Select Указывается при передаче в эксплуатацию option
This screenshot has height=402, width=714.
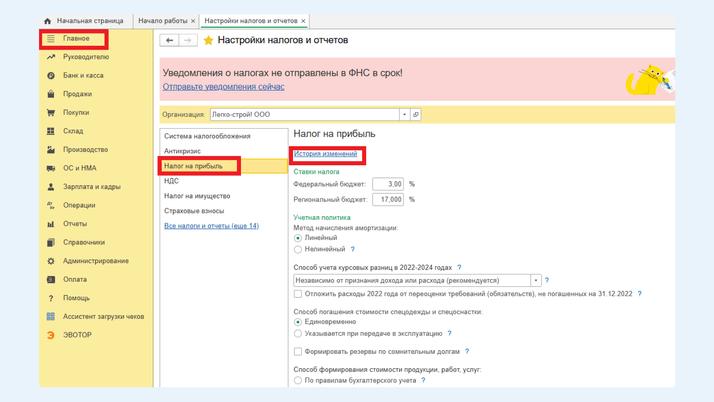298,334
